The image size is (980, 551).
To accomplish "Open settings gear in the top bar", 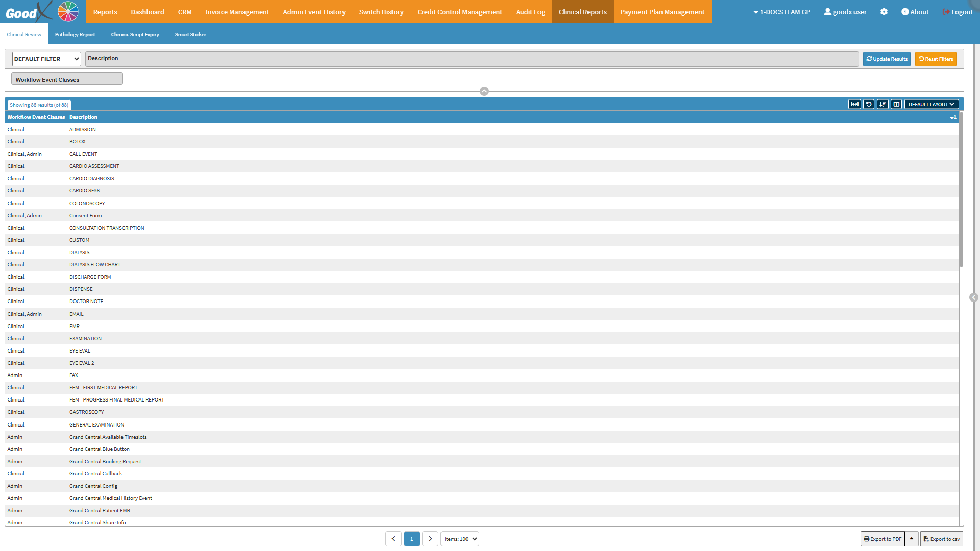I will pos(884,12).
